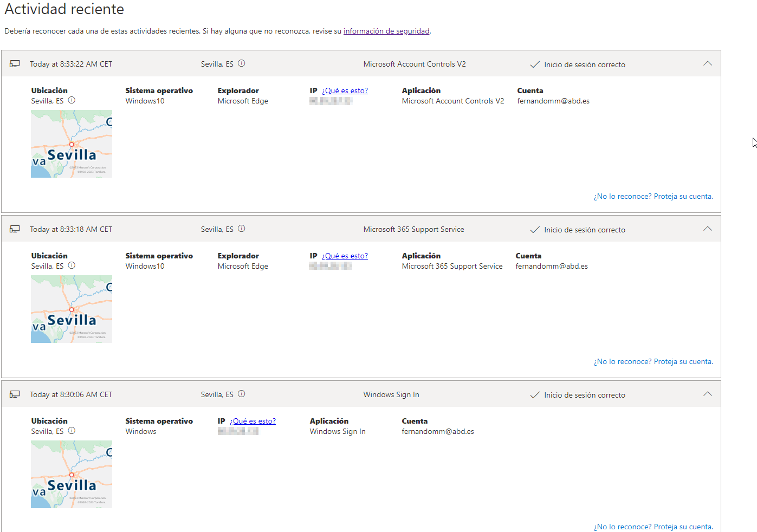Click Windows10 value in Account Controls entry
Screen dimensions: 757x532
click(x=145, y=101)
